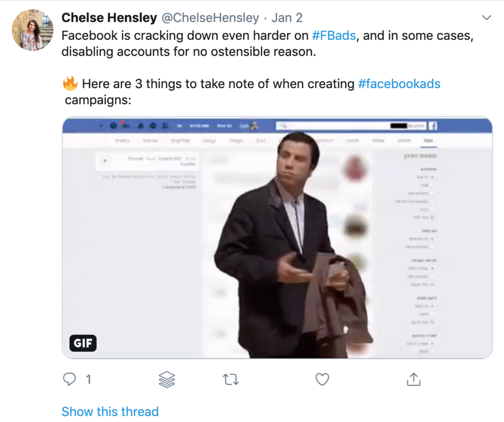504x422 pixels.
Task: Click the Facebook search field in the GIF
Action: click(x=345, y=126)
